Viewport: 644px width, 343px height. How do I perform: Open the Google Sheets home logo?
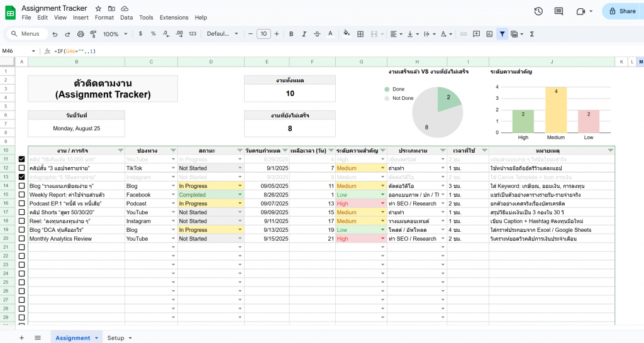[10, 13]
